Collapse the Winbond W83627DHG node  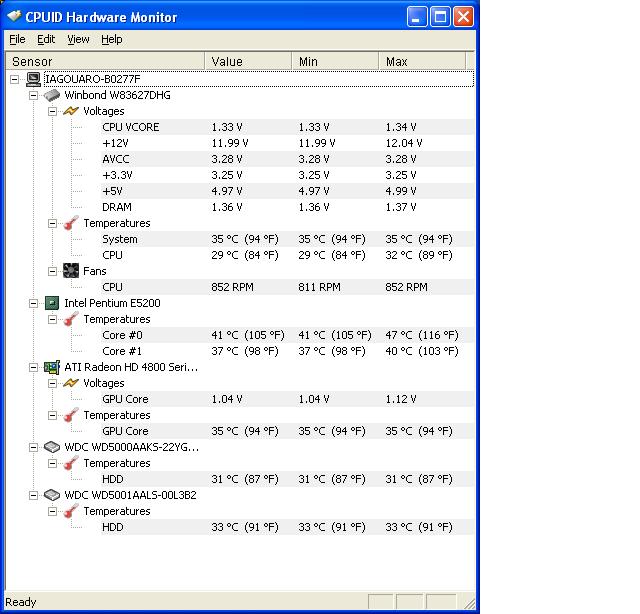coord(33,95)
